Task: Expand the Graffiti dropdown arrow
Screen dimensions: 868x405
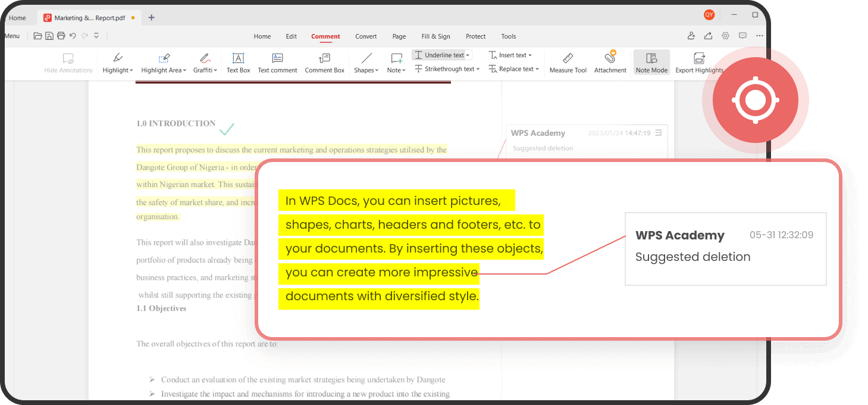Action: (215, 70)
